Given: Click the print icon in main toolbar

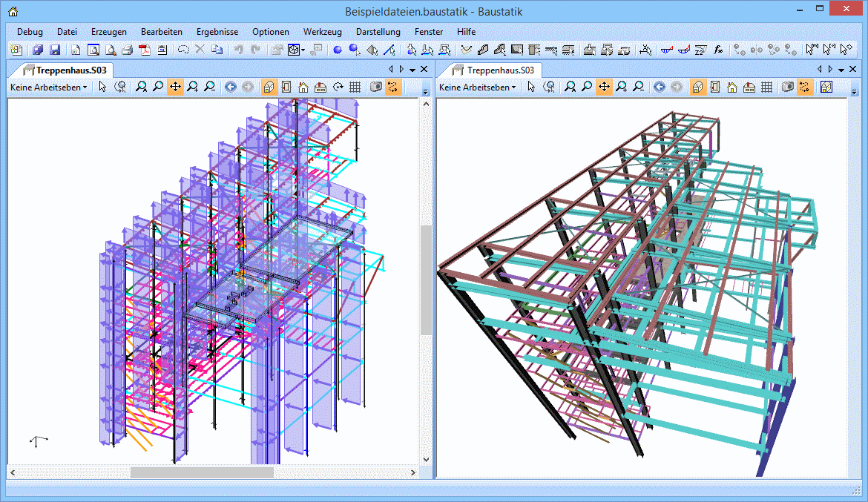Looking at the screenshot, I should [127, 50].
